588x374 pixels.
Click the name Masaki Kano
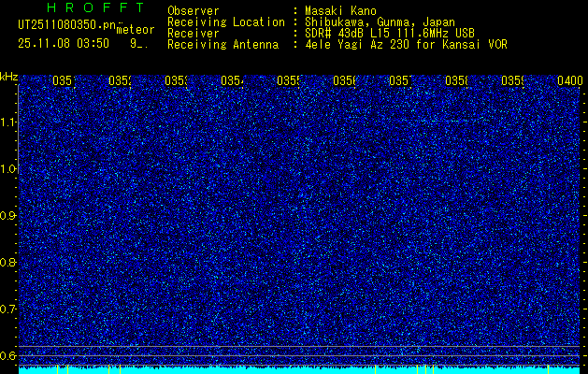340,11
